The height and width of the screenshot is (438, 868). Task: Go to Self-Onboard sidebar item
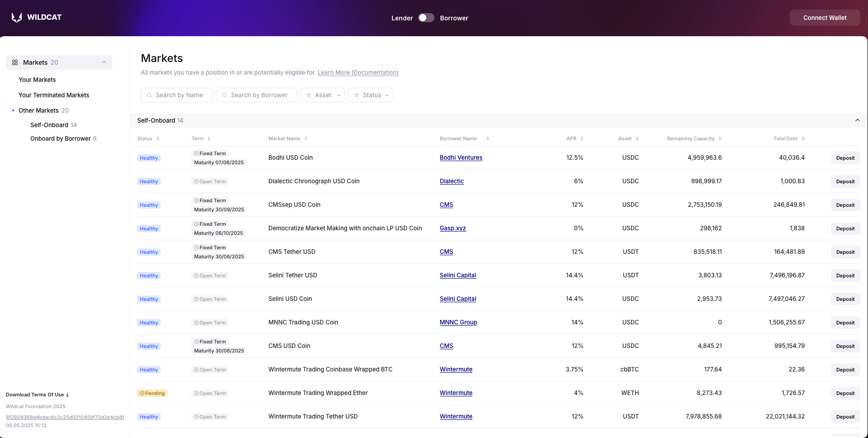pyautogui.click(x=49, y=125)
